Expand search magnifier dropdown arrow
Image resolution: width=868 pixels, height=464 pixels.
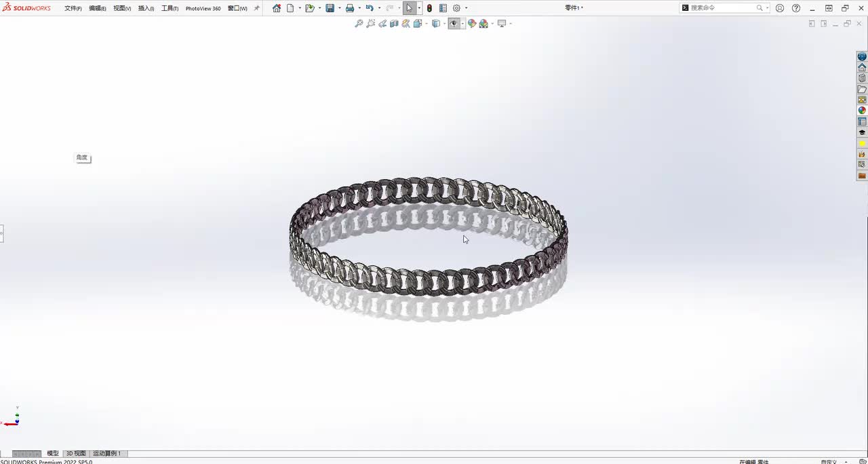coord(767,8)
